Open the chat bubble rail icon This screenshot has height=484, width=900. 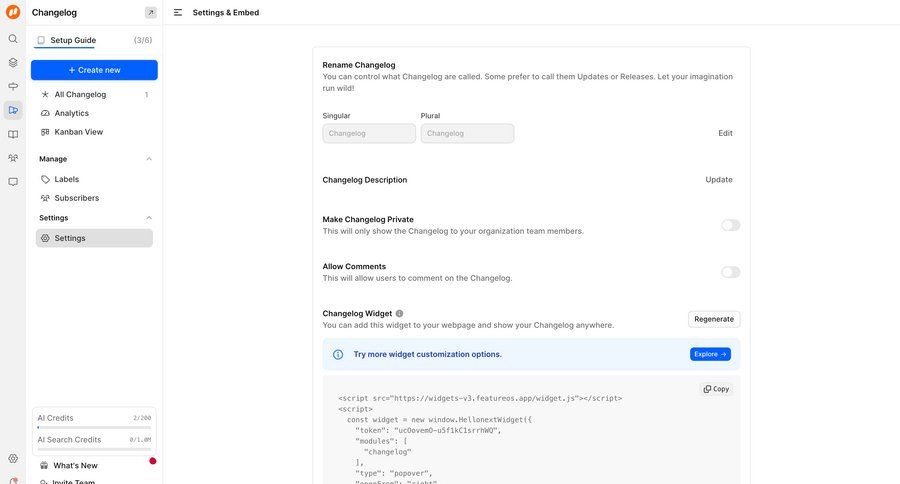tap(13, 182)
